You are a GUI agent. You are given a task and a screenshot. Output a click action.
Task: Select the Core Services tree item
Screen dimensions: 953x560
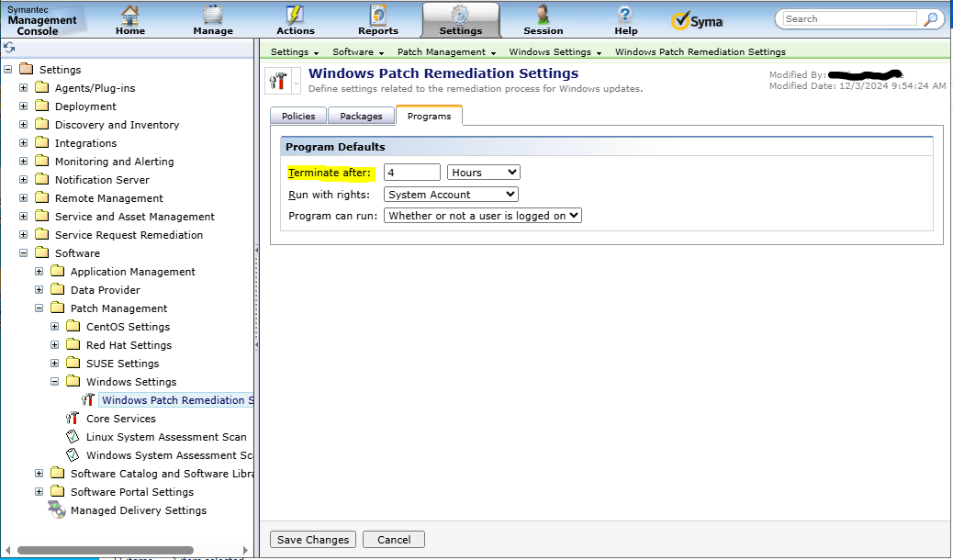(120, 419)
